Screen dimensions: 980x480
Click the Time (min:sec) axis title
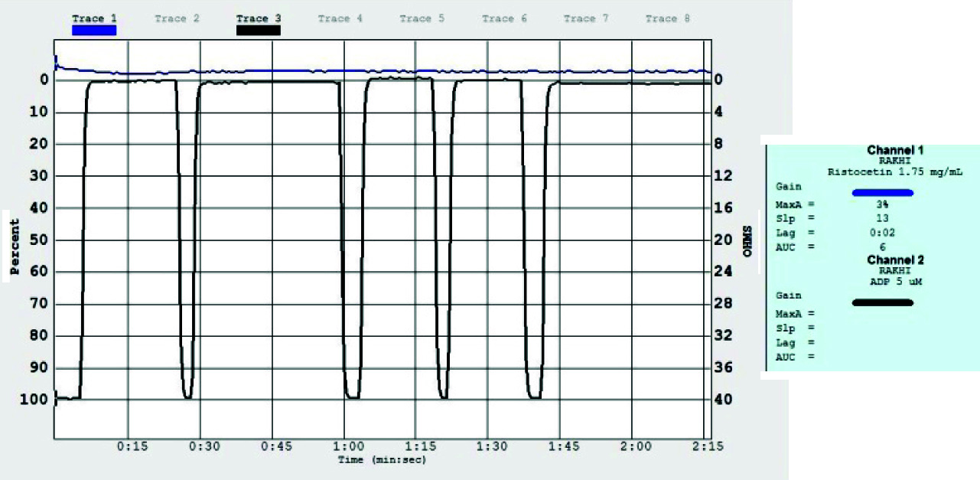(382, 460)
